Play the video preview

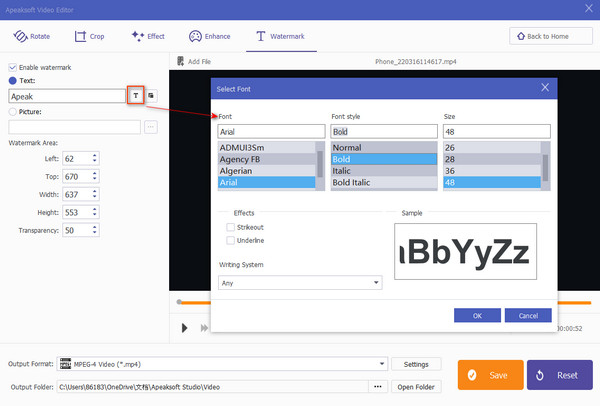[184, 328]
